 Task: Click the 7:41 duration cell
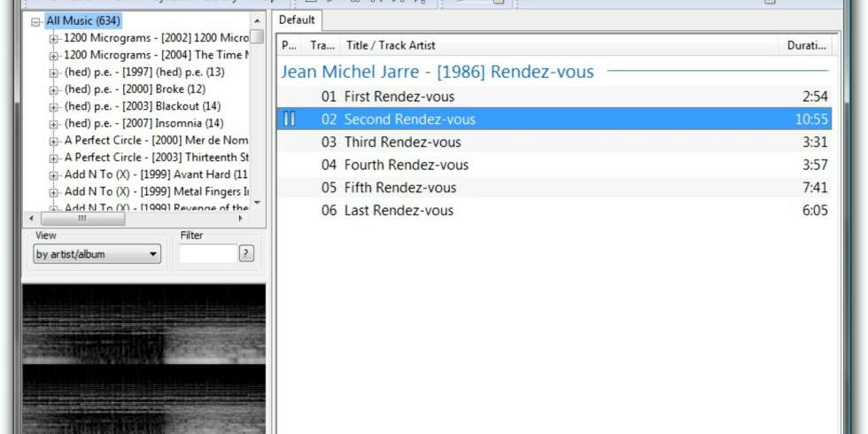(815, 188)
